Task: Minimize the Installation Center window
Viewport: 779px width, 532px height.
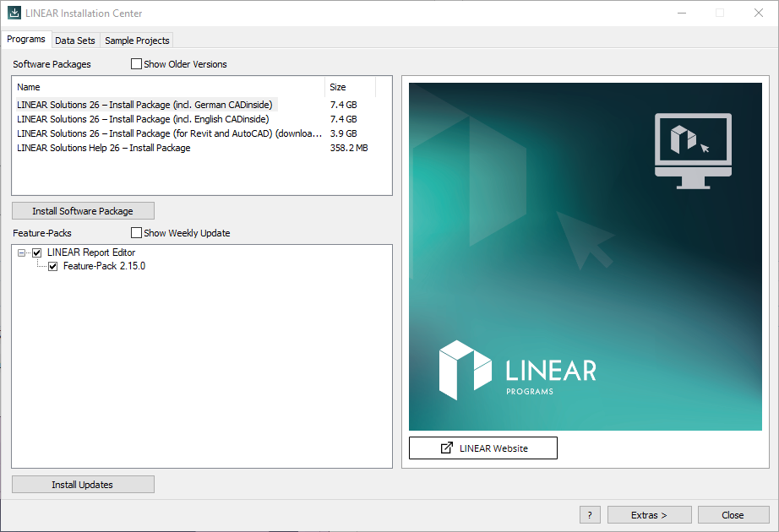Action: tap(682, 13)
